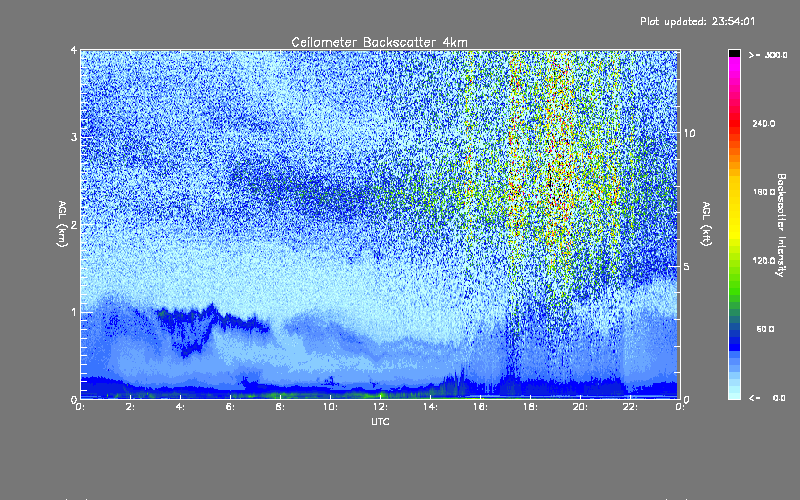Click the "Ceilometer Backscatter 4km" plot title
The image size is (800, 500).
tap(379, 42)
